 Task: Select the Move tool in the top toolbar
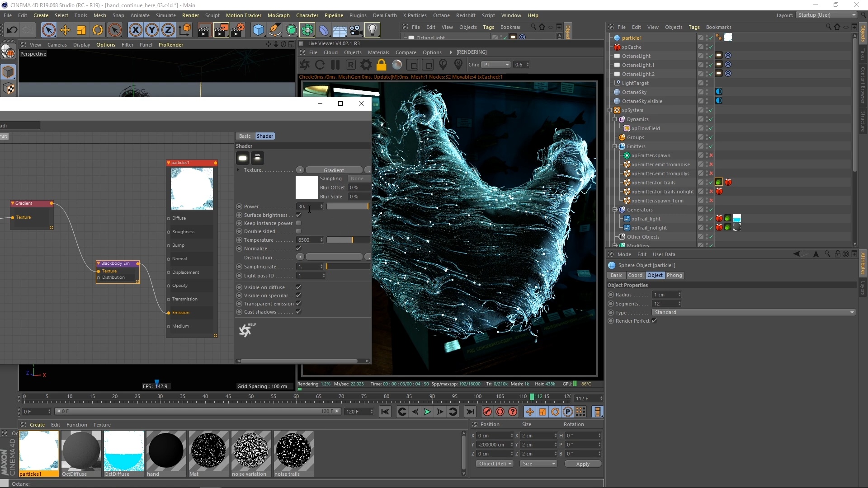(65, 30)
